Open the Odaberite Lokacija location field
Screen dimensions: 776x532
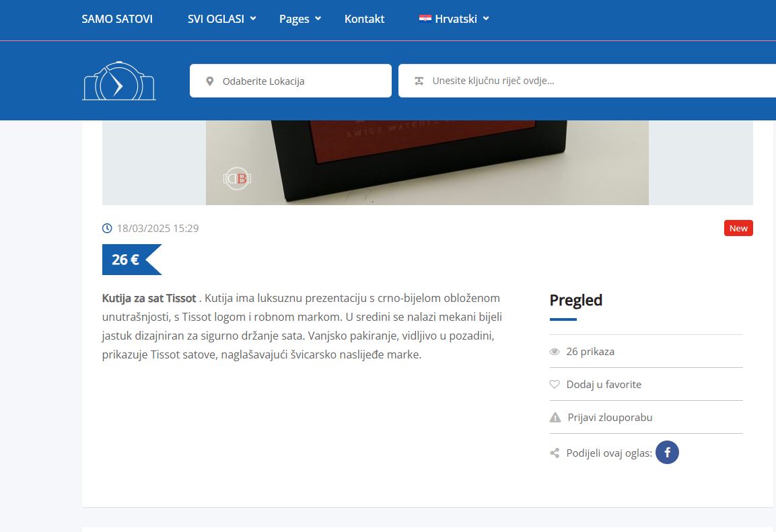291,81
